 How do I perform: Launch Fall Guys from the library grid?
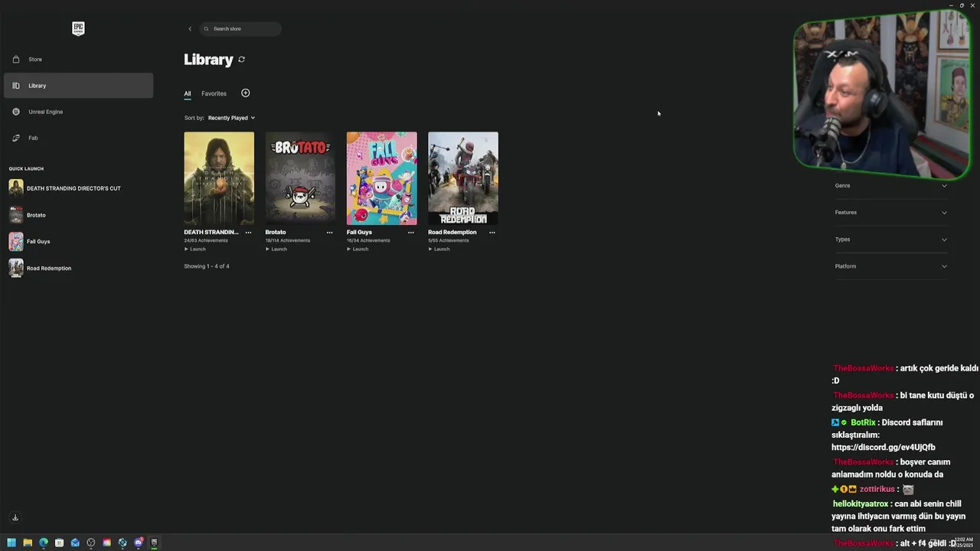click(x=358, y=249)
